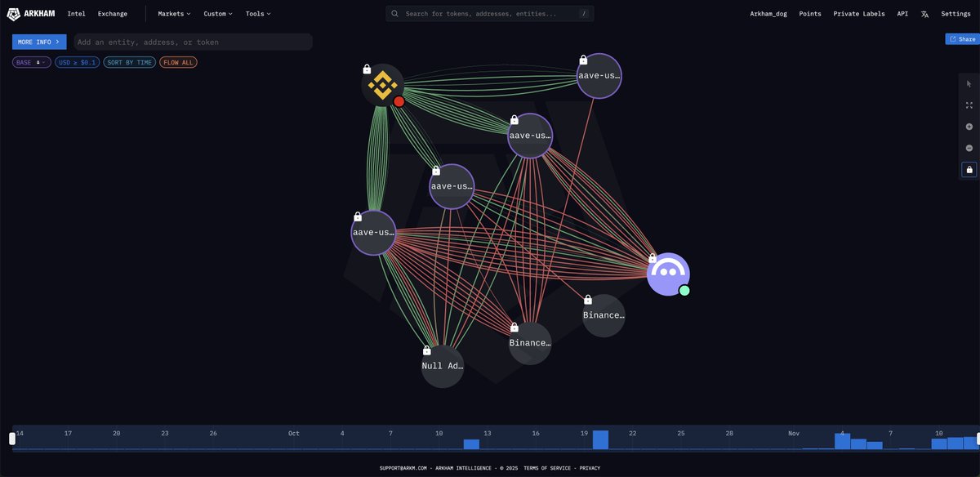
Task: Click the Share button
Action: point(962,39)
